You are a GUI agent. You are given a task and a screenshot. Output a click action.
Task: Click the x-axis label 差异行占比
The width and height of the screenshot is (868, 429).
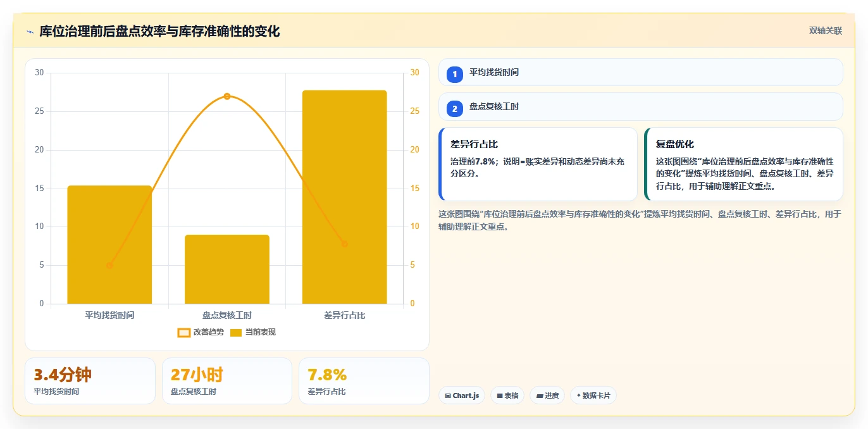pos(345,314)
